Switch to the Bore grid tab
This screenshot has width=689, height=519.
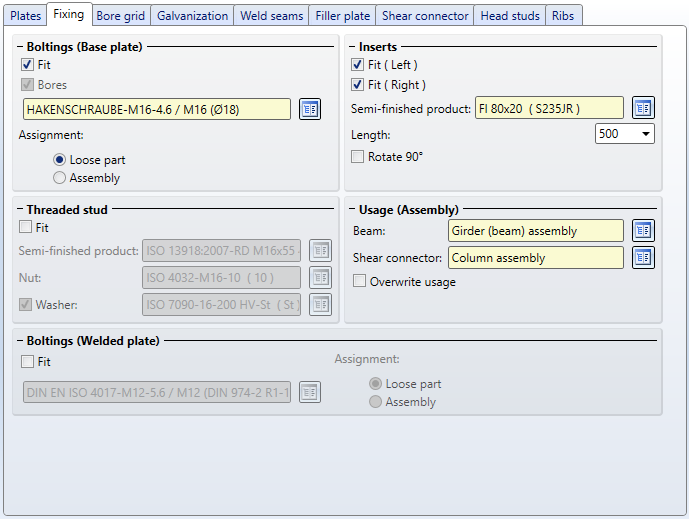[121, 16]
